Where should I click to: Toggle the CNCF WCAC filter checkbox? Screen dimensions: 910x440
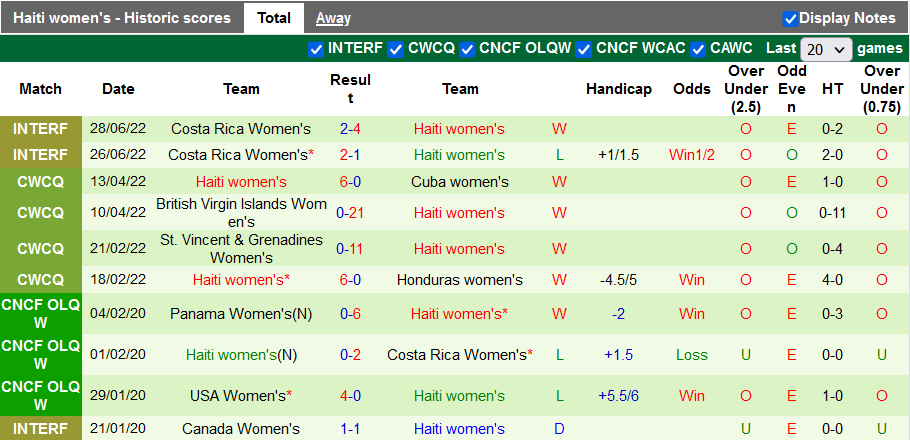(584, 48)
